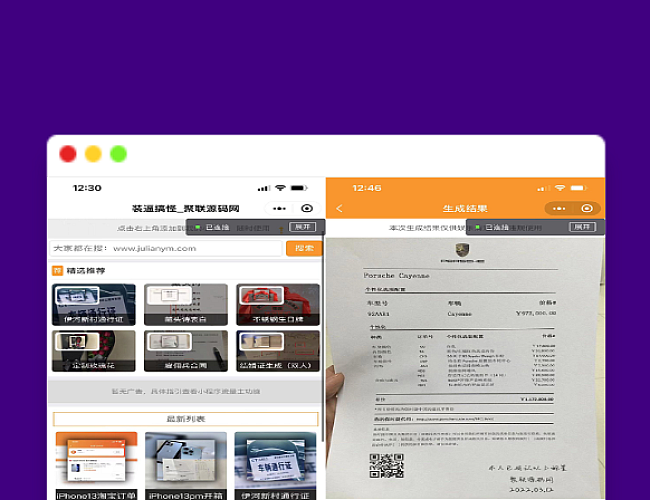Click the gray ad placeholder banner text

186,391
